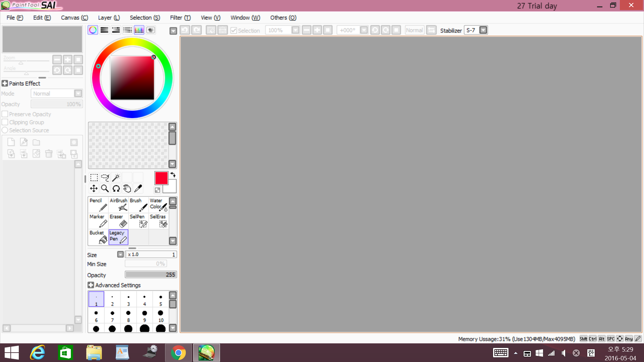Open the Canvas menu
This screenshot has width=644, height=362.
click(74, 18)
